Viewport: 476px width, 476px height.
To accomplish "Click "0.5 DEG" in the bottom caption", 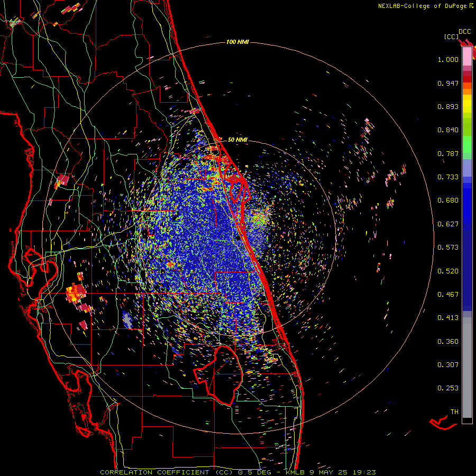I will (254, 472).
